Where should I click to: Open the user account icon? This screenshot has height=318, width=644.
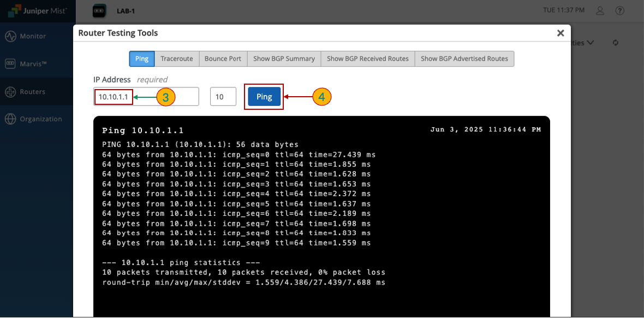[x=600, y=10]
